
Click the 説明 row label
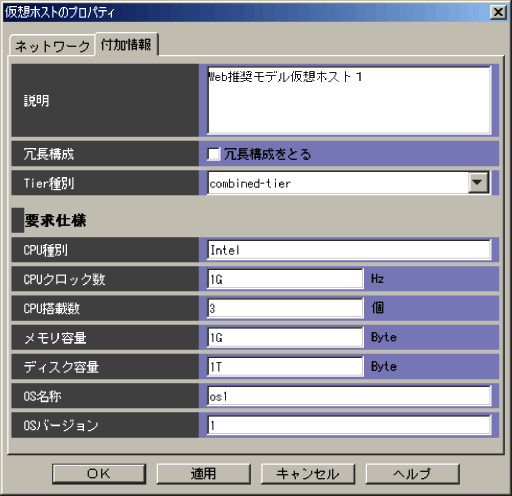point(36,100)
